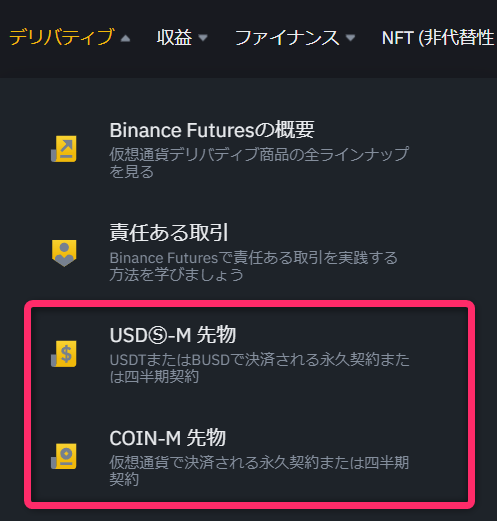Click the USDⓈ-M dollar sign icon
This screenshot has height=521, width=497.
[64, 354]
